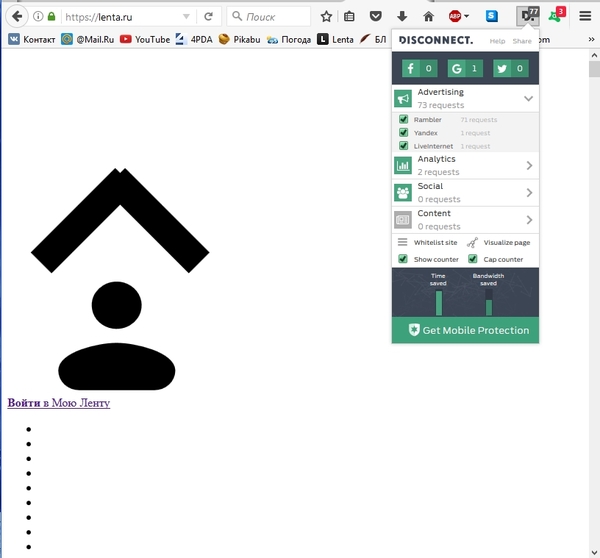
Task: Expand the Analytics requests section
Action: tap(529, 165)
